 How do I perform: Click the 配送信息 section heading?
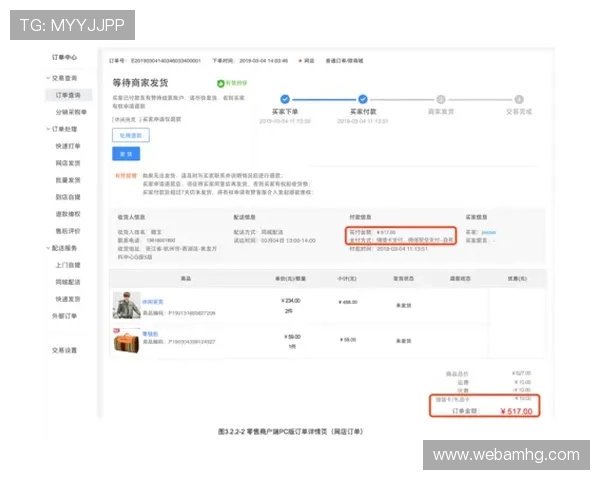click(245, 217)
